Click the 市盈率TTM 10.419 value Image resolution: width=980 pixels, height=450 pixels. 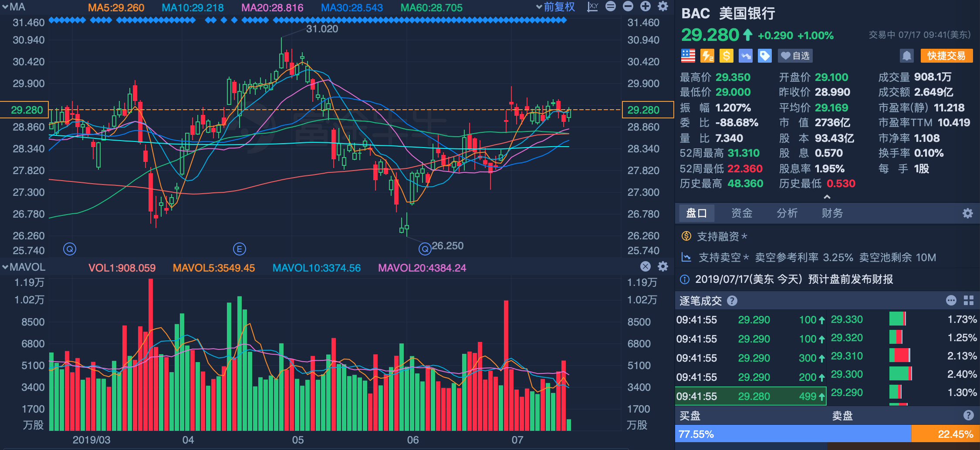coord(954,122)
